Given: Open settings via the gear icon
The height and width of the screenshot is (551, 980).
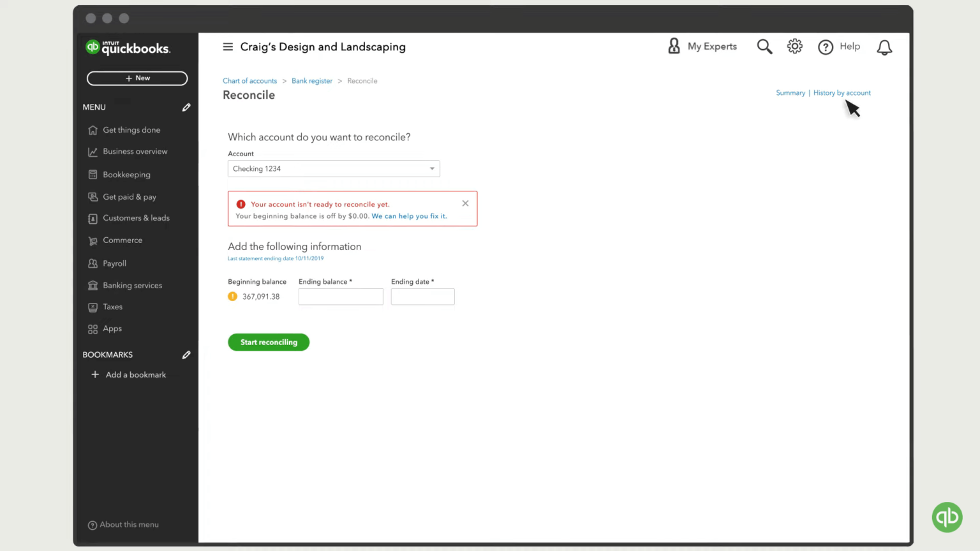Looking at the screenshot, I should (794, 47).
